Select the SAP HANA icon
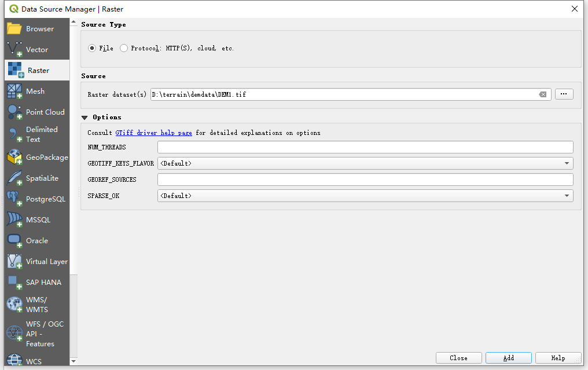This screenshot has height=370, width=588. [14, 282]
